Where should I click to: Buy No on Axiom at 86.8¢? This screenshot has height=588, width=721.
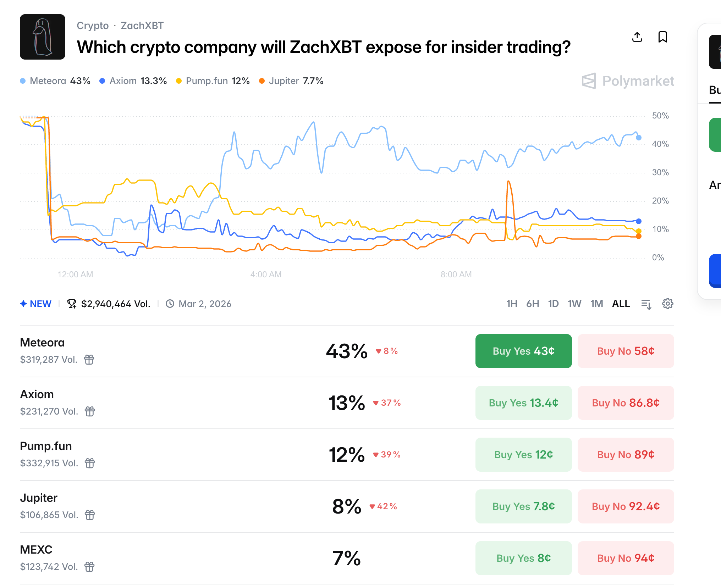point(626,403)
